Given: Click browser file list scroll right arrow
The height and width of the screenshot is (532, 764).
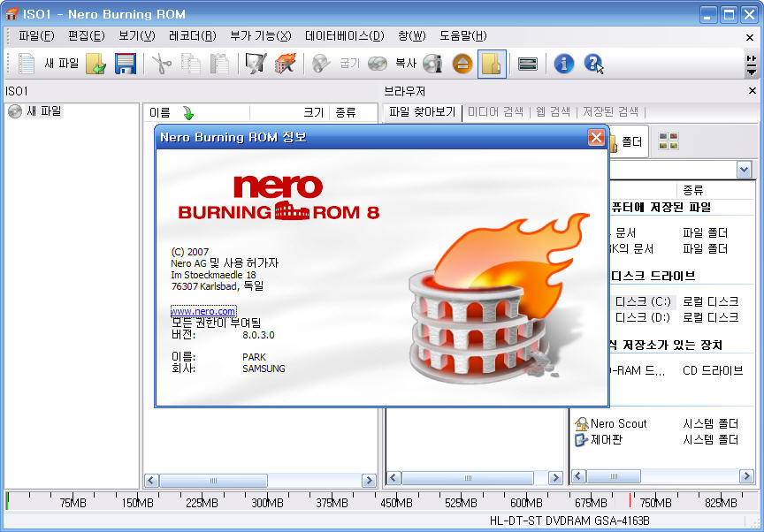Looking at the screenshot, I should [746, 475].
